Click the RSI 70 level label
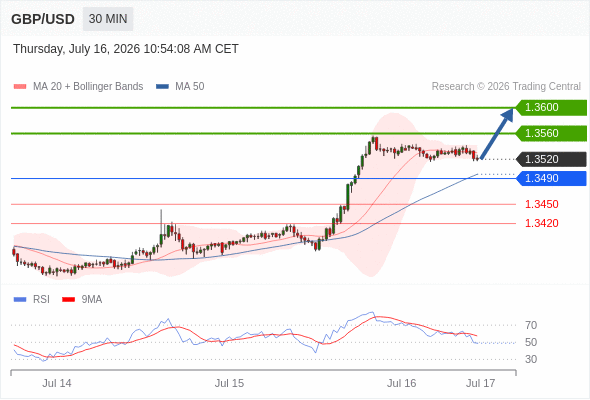Viewport: 590px width, 400px height. click(x=531, y=325)
